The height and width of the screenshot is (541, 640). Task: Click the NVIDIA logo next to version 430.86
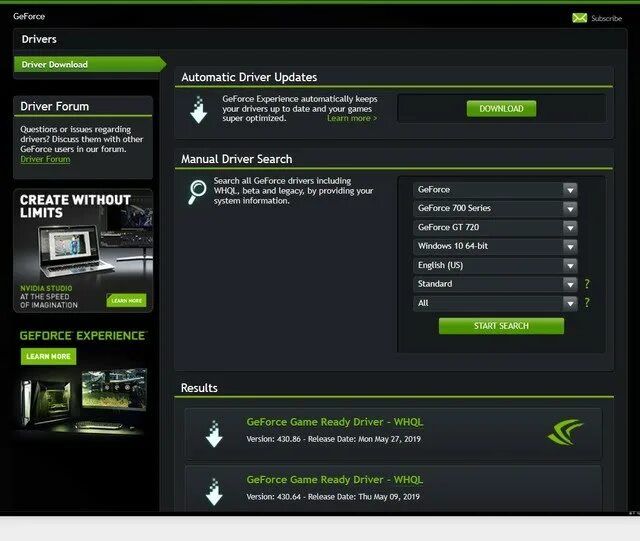click(x=565, y=432)
